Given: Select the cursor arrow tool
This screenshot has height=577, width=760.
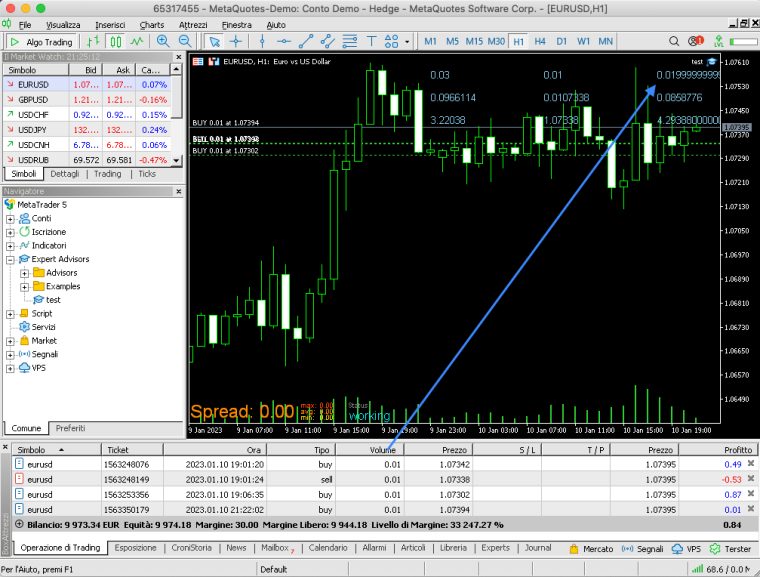Looking at the screenshot, I should click(x=214, y=42).
